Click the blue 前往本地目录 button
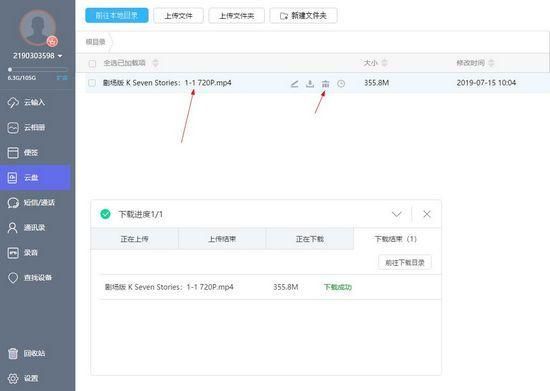 117,15
